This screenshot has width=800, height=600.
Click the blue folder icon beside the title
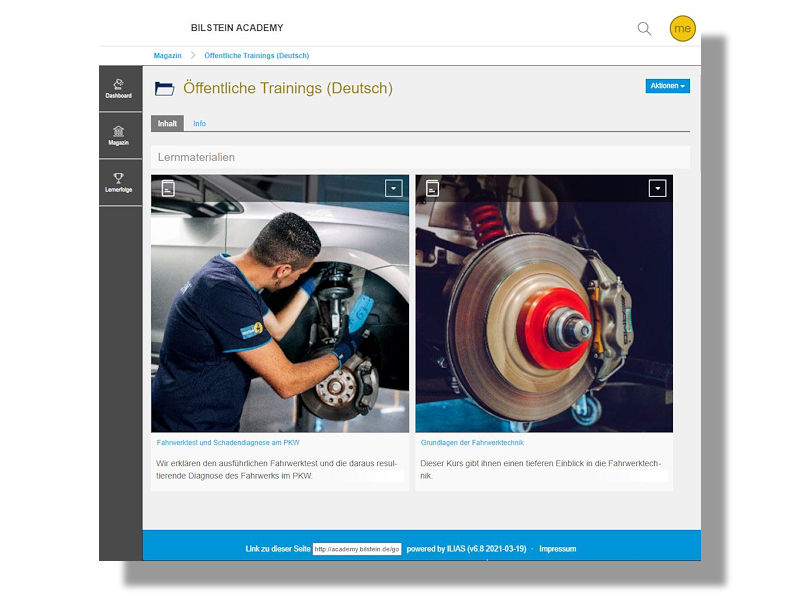pos(164,89)
